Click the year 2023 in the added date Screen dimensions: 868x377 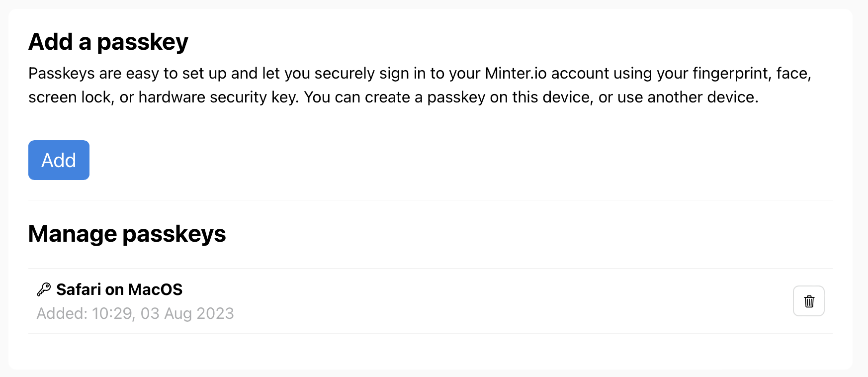point(215,313)
